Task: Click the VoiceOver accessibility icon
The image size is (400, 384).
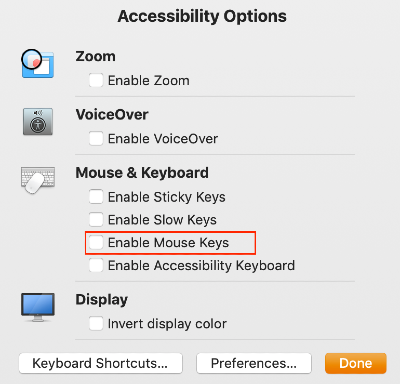Action: click(38, 121)
